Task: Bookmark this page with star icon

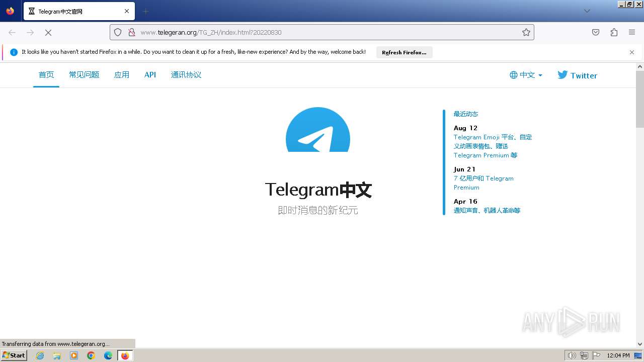Action: pyautogui.click(x=526, y=32)
